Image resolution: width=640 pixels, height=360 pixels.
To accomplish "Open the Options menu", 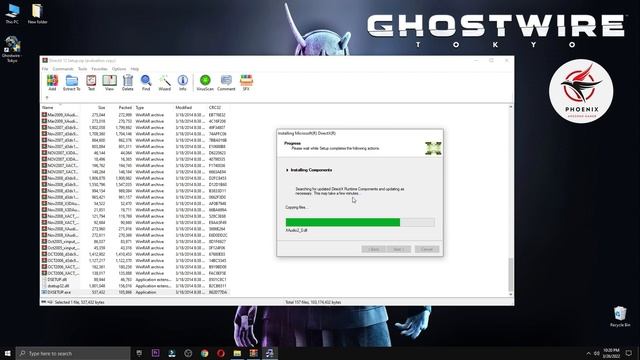I will [x=119, y=69].
